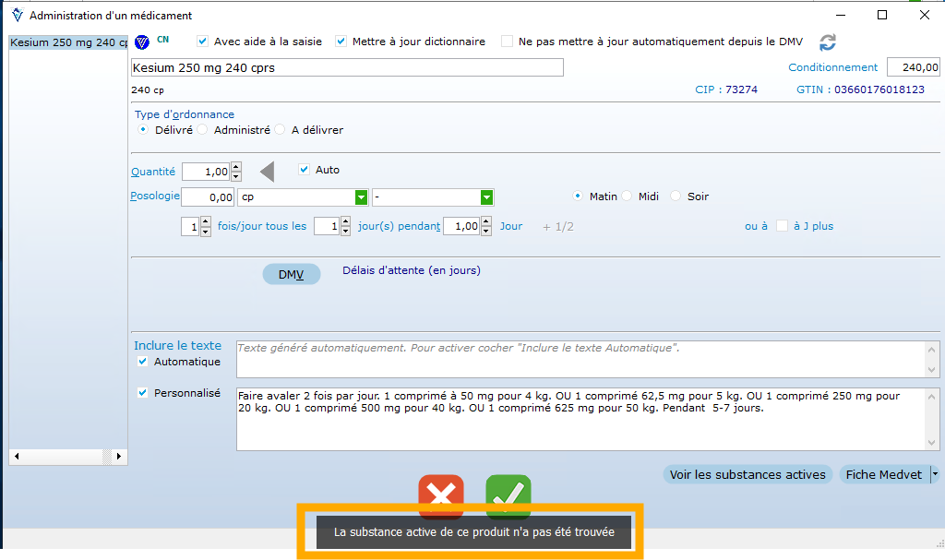Click the DMV button
This screenshot has height=560, width=945.
pyautogui.click(x=291, y=274)
